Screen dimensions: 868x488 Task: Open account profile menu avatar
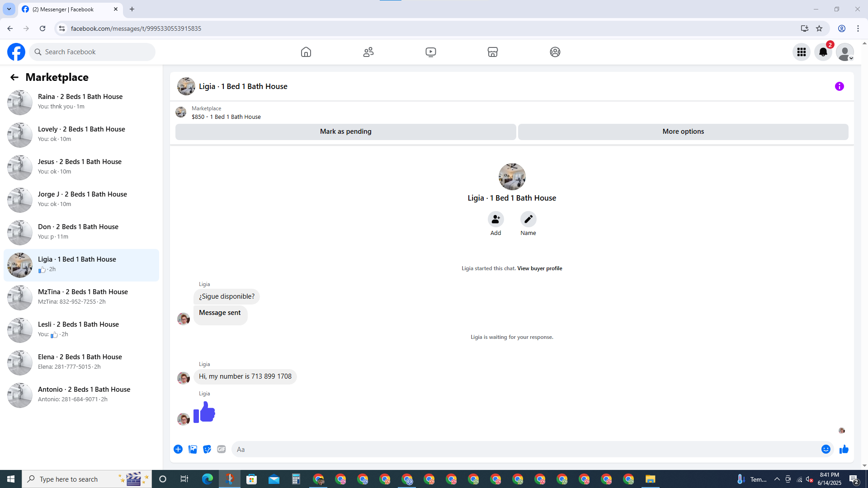pos(845,52)
